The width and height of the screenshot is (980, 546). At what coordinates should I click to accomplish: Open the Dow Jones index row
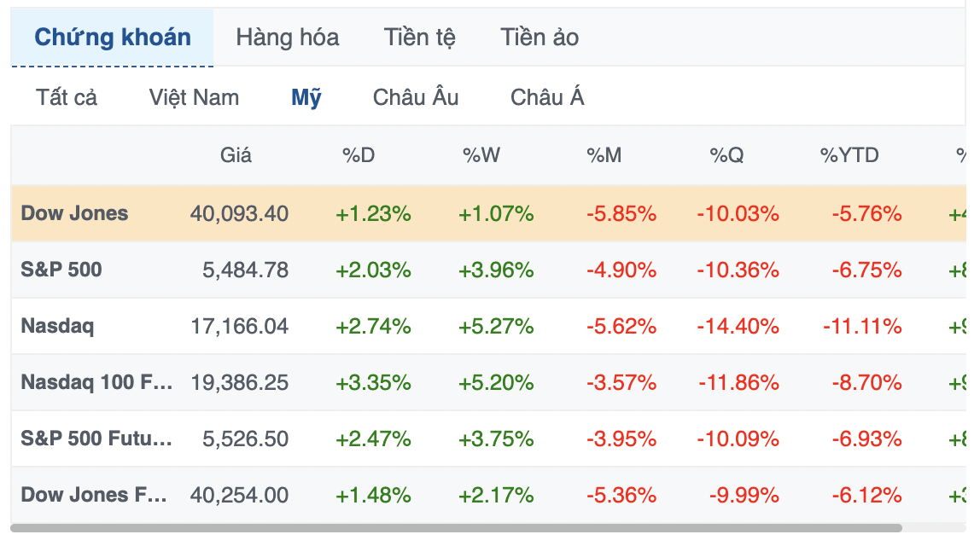pos(489,213)
